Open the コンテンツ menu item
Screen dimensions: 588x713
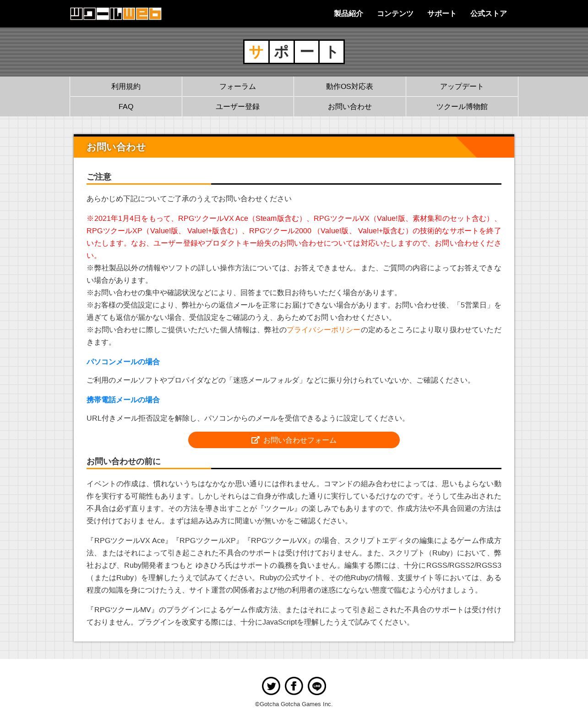(395, 14)
